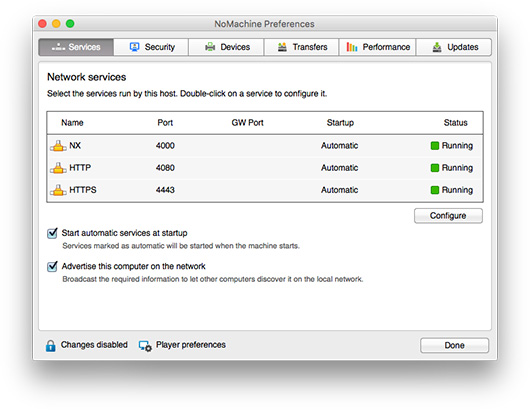Switch to the Security tab
530x410 pixels.
pos(151,47)
